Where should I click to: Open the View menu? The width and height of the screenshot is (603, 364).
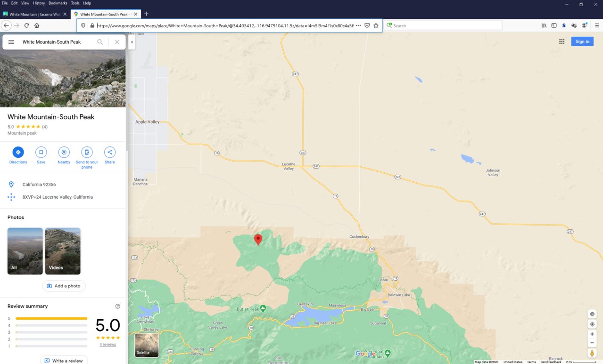pos(25,3)
